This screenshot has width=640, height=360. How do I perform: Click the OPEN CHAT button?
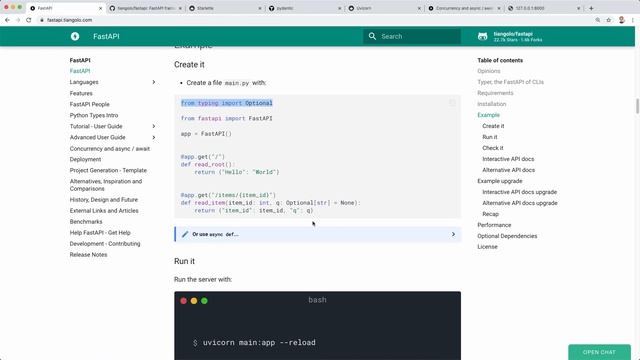tap(599, 352)
